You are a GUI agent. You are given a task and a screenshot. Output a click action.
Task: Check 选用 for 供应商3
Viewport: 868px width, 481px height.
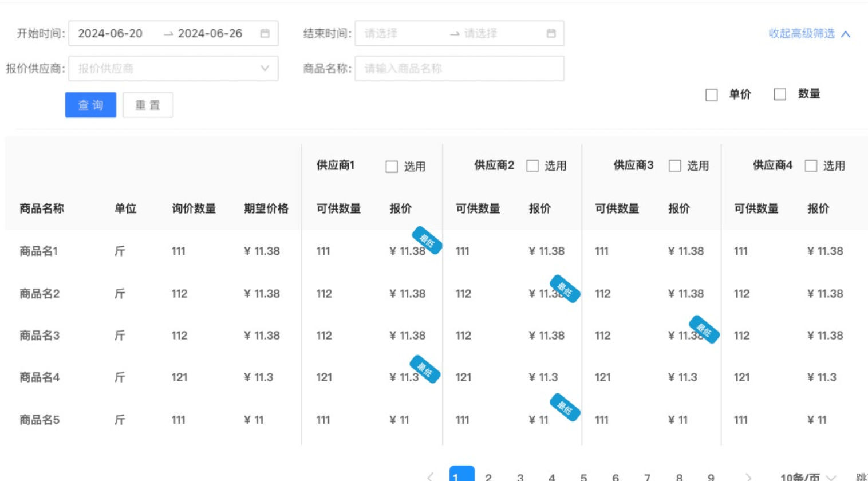tap(675, 166)
